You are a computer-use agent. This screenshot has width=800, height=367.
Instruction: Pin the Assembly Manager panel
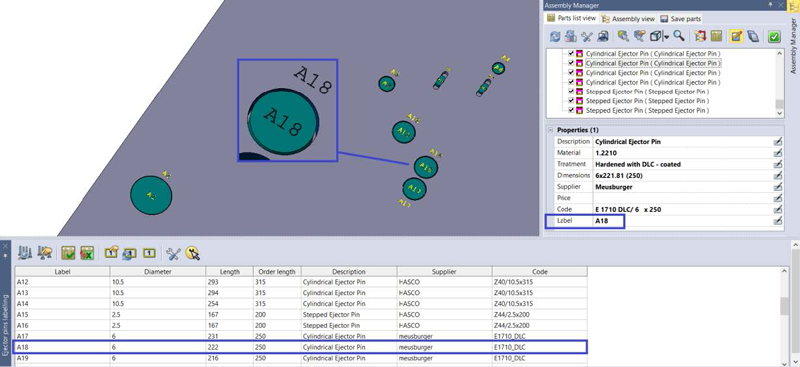[x=770, y=5]
